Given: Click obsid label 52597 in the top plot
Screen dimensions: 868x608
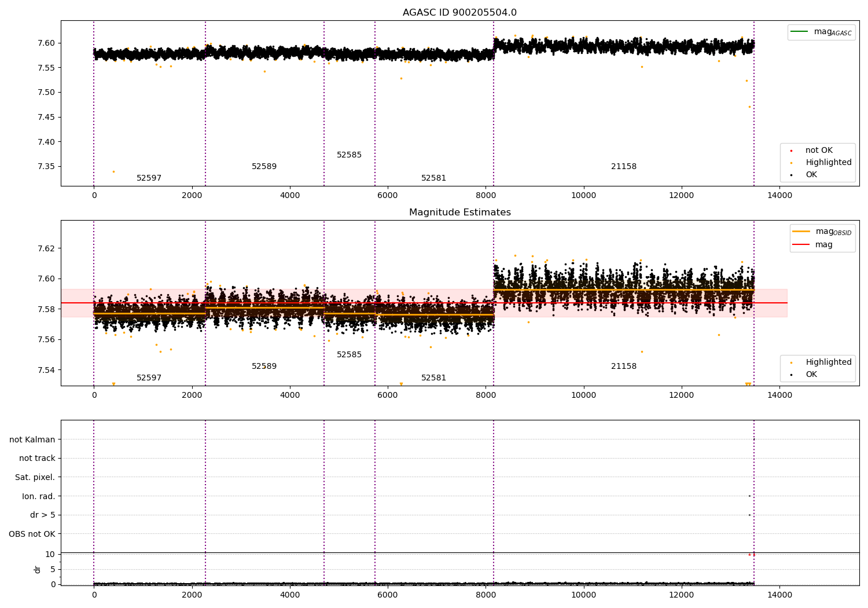Looking at the screenshot, I should tap(149, 178).
